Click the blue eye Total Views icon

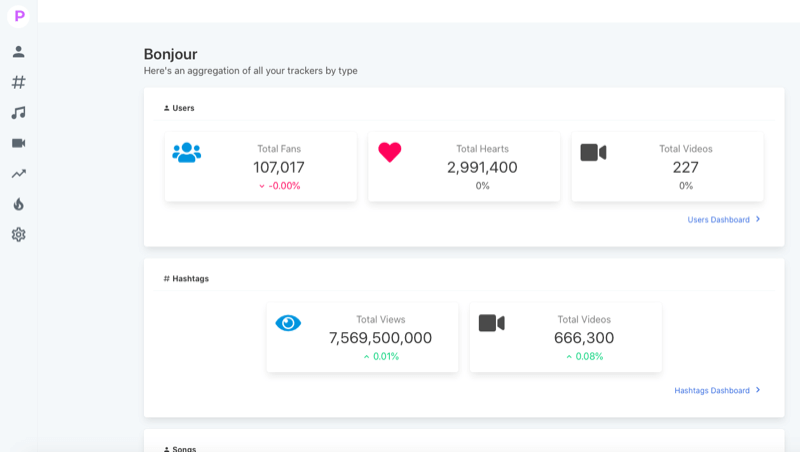tap(288, 323)
